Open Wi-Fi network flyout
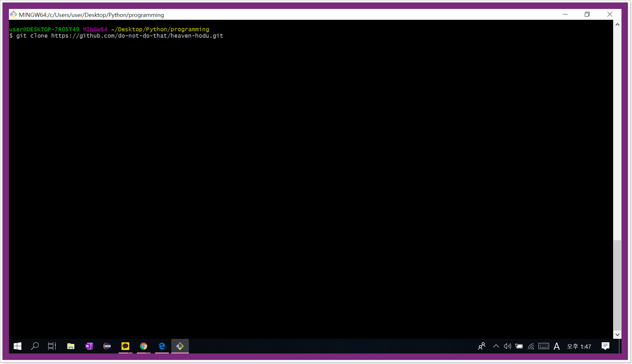 click(531, 346)
